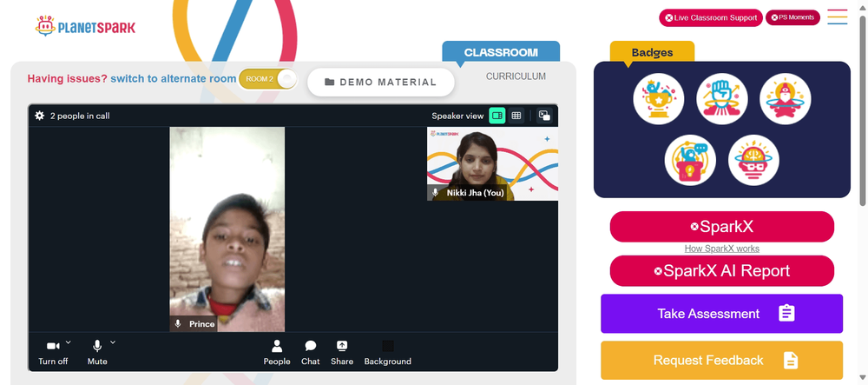Switch to grid view layout icon
Image resolution: width=868 pixels, height=385 pixels.
(x=516, y=116)
